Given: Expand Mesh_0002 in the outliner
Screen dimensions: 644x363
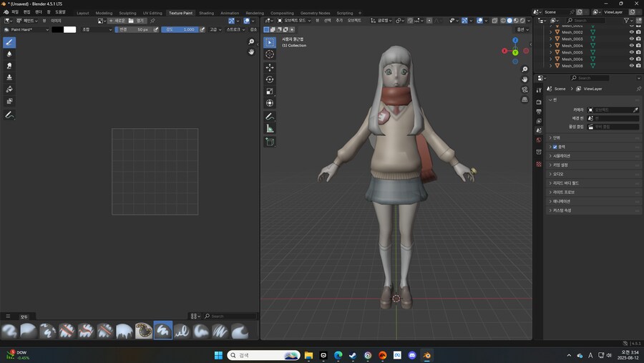Looking at the screenshot, I should pos(551,32).
